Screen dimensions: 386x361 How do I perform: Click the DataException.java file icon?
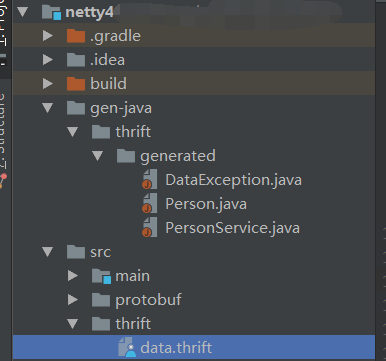coord(150,180)
